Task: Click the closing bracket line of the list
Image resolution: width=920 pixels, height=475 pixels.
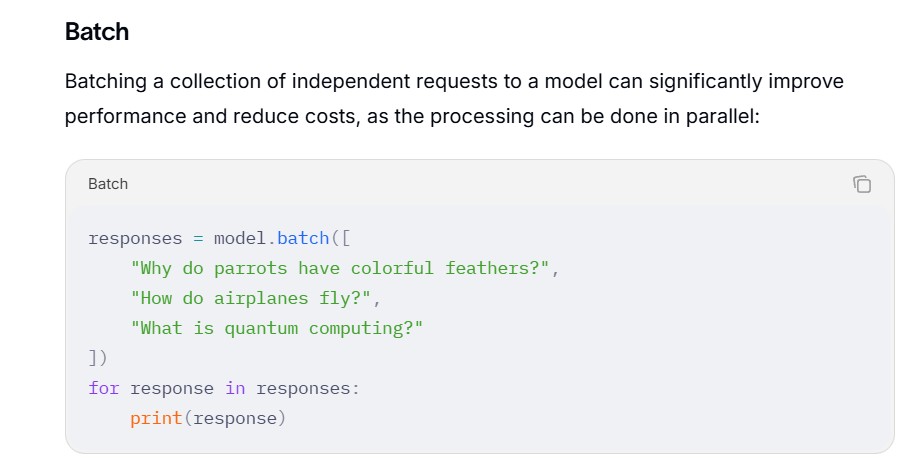Action: (98, 358)
